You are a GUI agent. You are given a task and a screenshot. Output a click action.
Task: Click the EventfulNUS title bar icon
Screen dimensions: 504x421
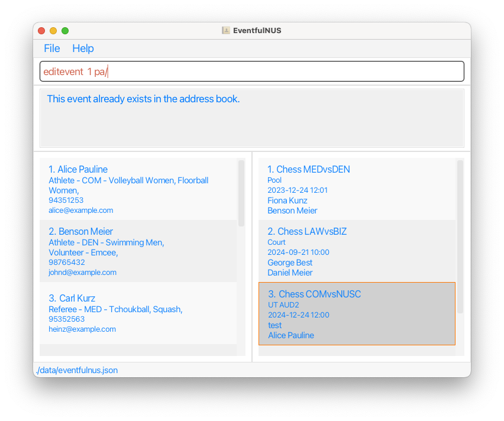(226, 31)
